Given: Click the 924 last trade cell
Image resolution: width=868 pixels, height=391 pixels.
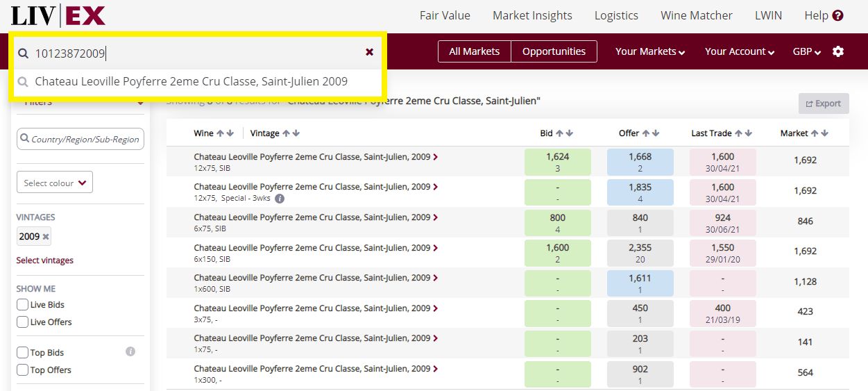Looking at the screenshot, I should coord(723,222).
